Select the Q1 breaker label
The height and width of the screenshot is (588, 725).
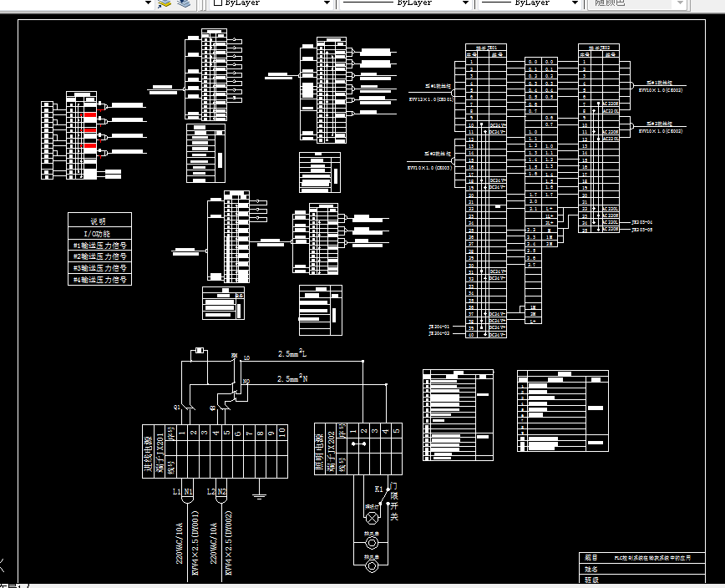pyautogui.click(x=176, y=408)
